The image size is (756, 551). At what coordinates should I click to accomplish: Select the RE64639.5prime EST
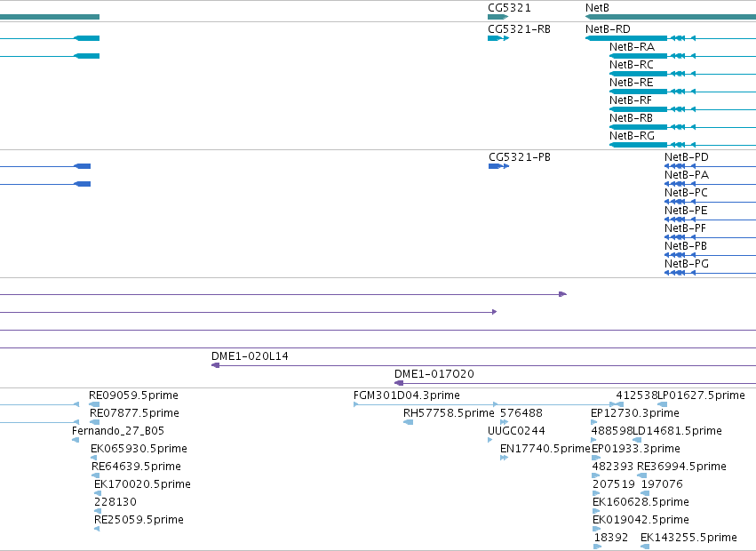(95, 475)
